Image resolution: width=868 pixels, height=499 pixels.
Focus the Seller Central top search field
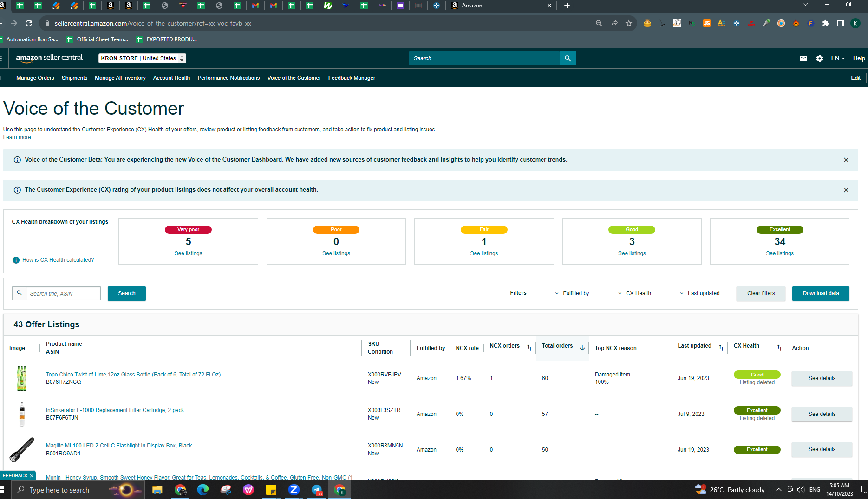click(x=484, y=58)
